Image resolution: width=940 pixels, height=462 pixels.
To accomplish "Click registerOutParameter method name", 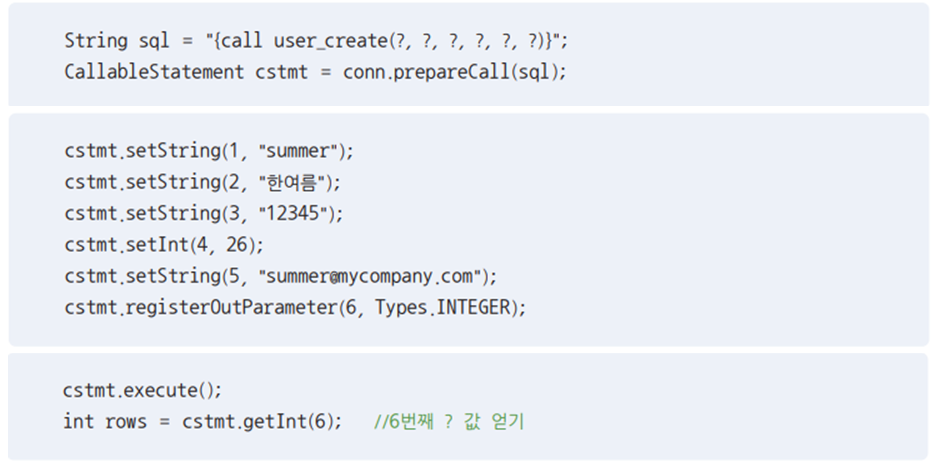I will point(232,307).
